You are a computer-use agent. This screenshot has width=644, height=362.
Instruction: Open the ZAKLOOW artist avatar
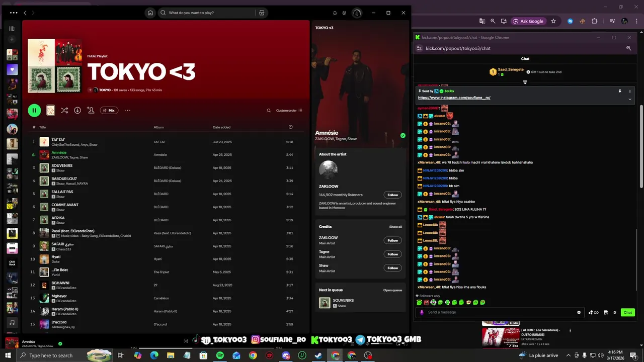click(328, 171)
